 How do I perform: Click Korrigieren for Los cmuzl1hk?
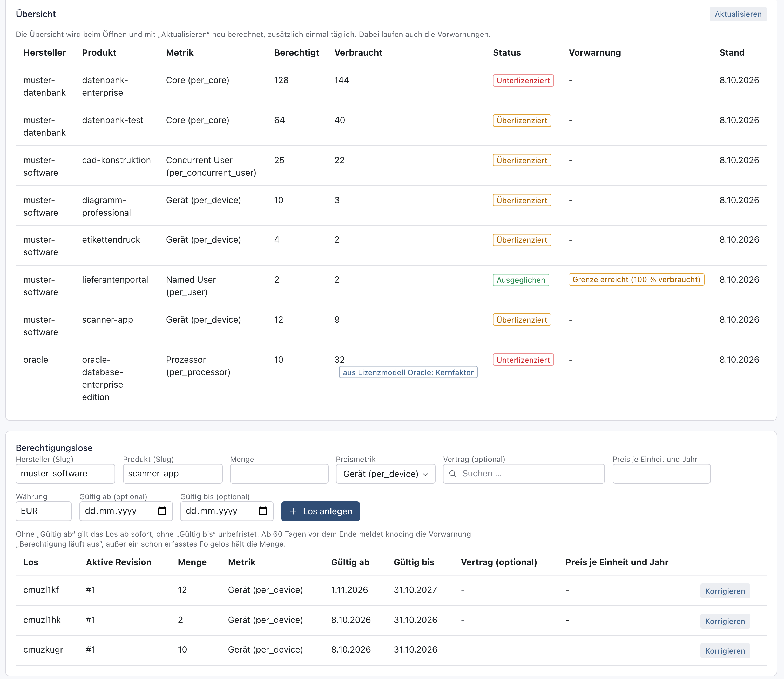pos(725,621)
